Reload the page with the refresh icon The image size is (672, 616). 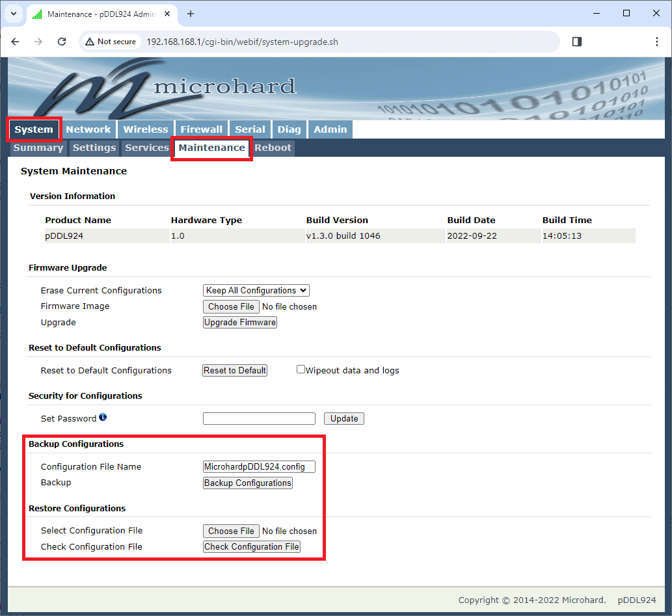[x=62, y=42]
